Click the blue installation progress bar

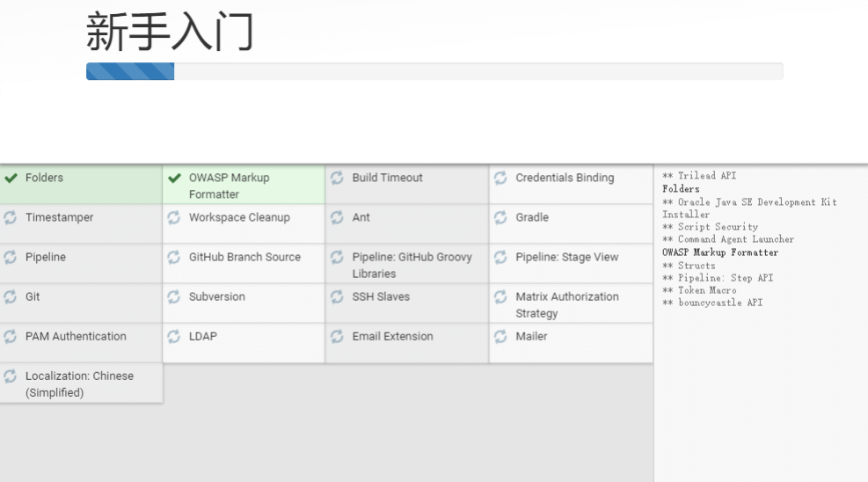(x=130, y=71)
